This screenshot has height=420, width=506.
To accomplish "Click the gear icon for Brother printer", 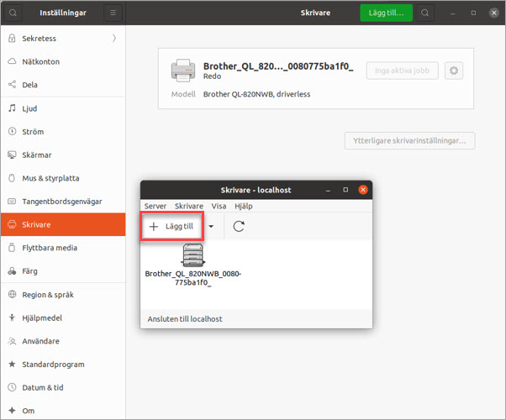I will 454,71.
